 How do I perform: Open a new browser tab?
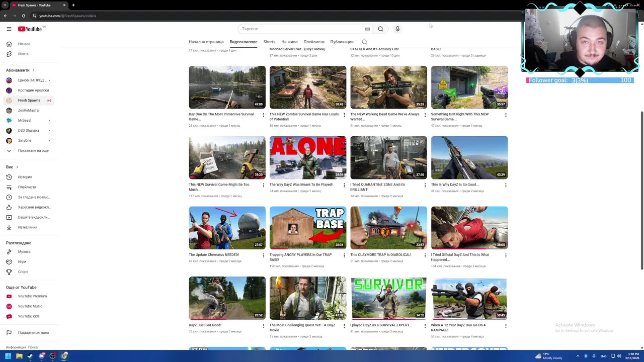pos(73,5)
